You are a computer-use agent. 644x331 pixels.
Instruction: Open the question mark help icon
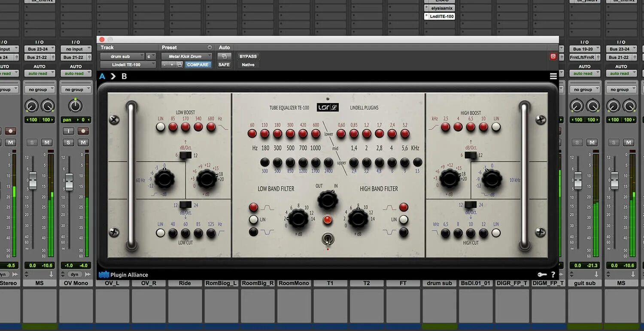553,275
